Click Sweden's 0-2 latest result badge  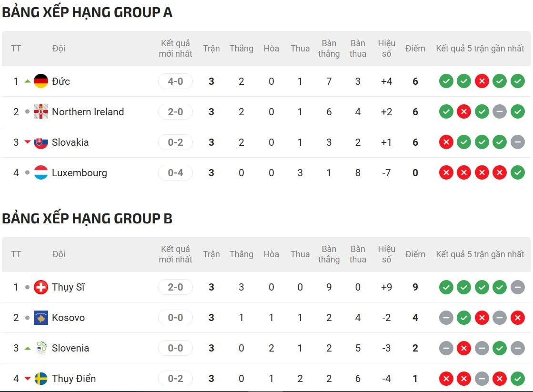pyautogui.click(x=175, y=379)
